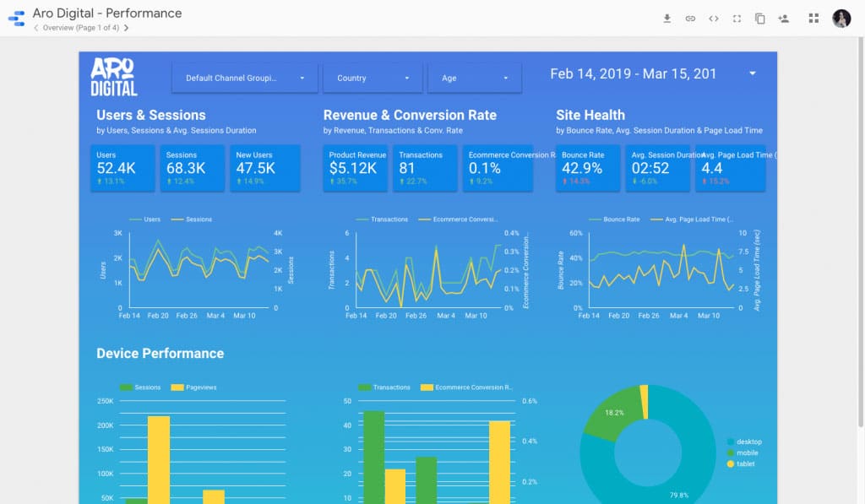Click Sessions legend in line chart
This screenshot has width=865, height=504.
pos(192,219)
